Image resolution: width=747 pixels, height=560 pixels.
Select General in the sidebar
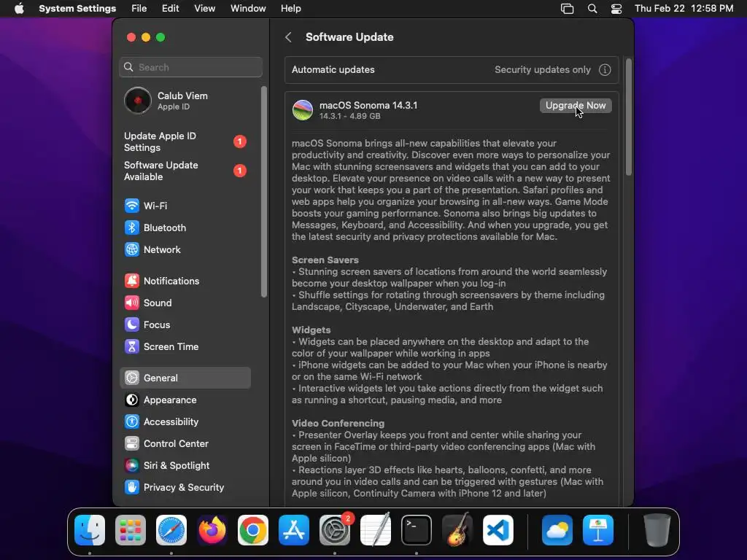[x=185, y=378]
